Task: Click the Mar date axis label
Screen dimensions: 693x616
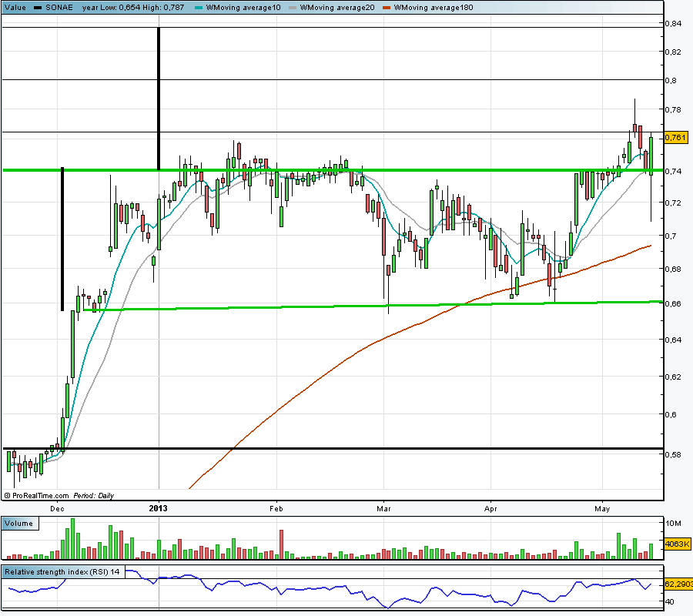Action: 383,509
